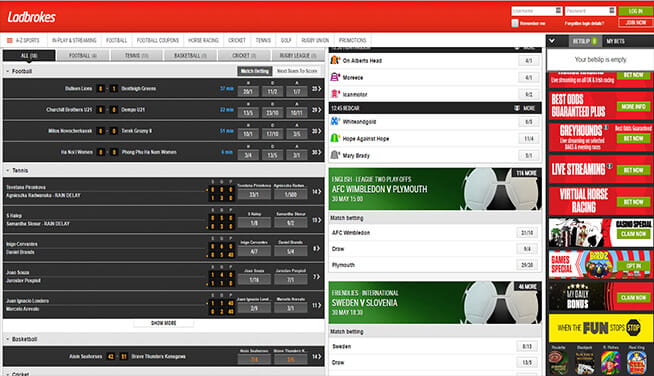This screenshot has width=654, height=376.
Task: Click Mary Brady jockey silk icon
Action: click(335, 155)
